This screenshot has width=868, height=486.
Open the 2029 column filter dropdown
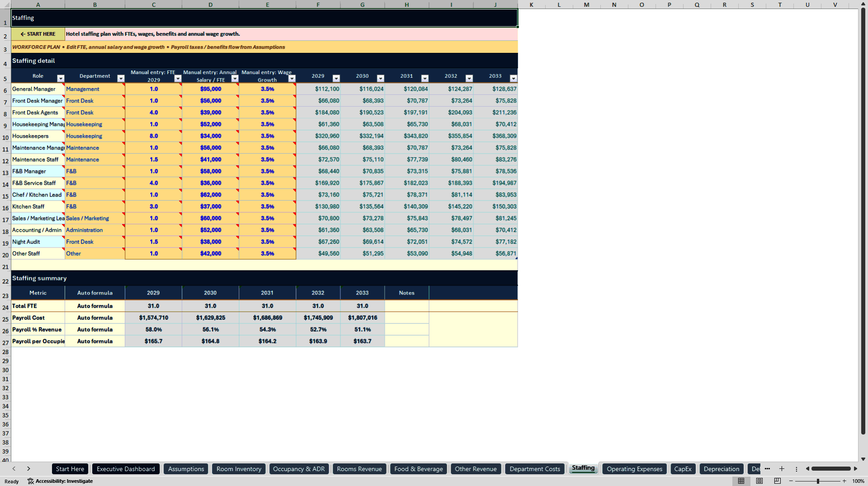tap(336, 79)
